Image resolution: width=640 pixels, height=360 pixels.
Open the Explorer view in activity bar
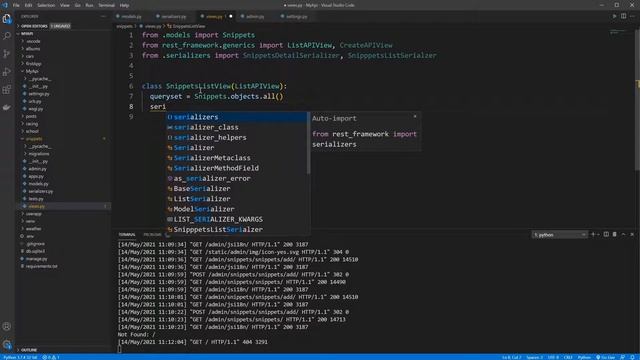point(7,19)
